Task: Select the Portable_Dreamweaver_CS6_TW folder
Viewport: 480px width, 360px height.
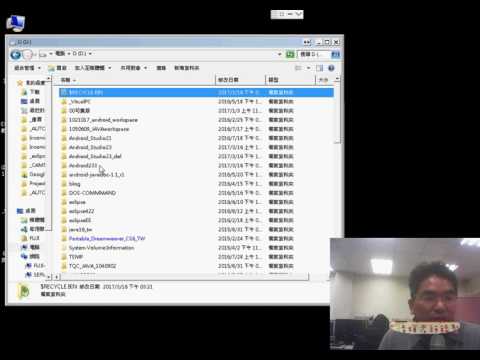Action: click(x=107, y=239)
